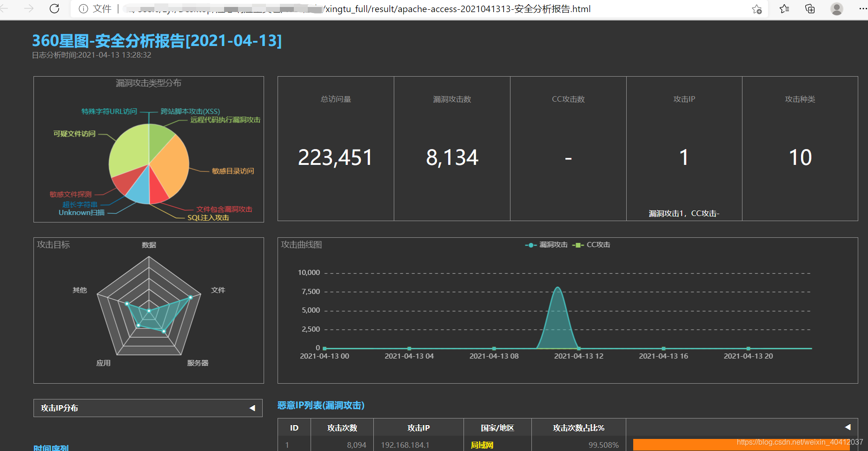Viewport: 868px width, 451px height.
Task: Click the 数据 radar axis label
Action: (x=149, y=245)
